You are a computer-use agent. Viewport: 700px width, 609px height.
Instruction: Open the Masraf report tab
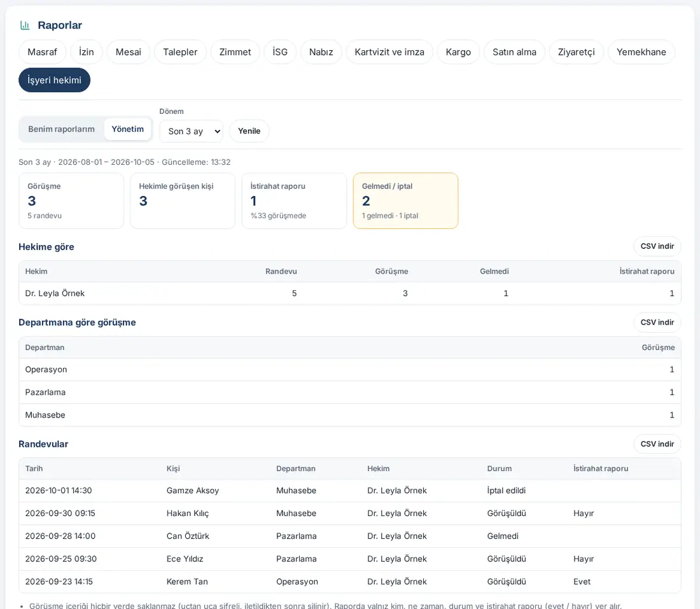click(x=43, y=52)
